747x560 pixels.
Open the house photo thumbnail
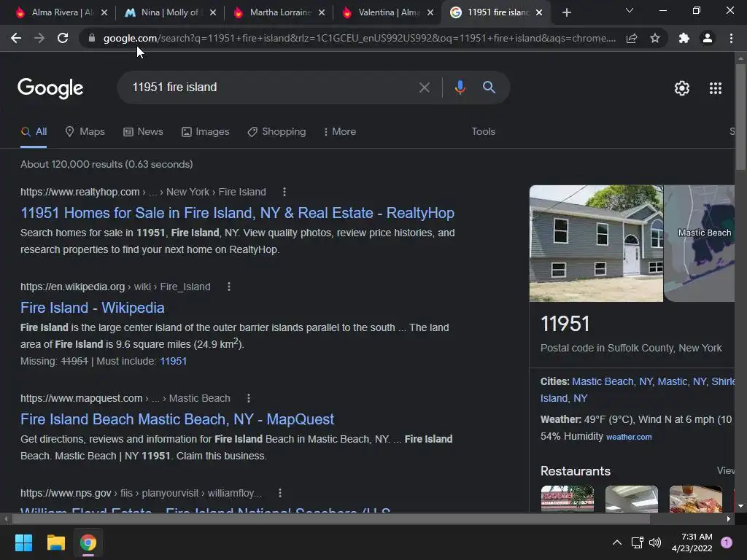(596, 244)
